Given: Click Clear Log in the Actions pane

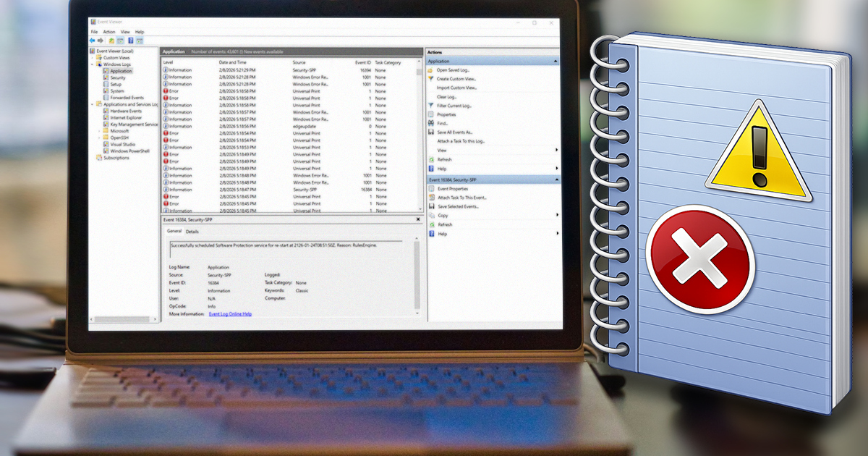Looking at the screenshot, I should pos(446,97).
